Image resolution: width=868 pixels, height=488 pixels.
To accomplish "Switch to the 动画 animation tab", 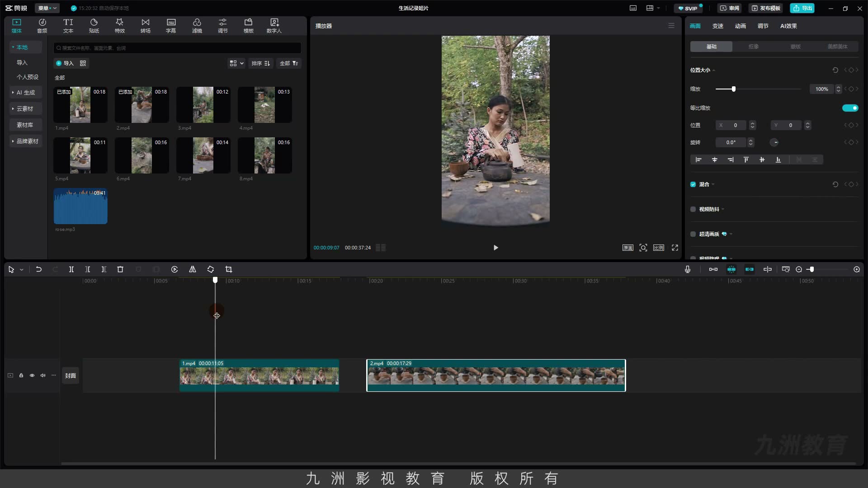I will pos(741,26).
